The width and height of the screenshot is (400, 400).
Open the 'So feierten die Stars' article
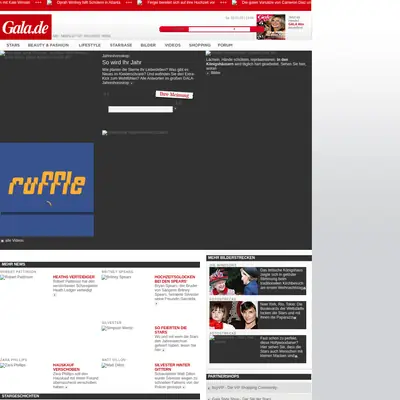[171, 330]
